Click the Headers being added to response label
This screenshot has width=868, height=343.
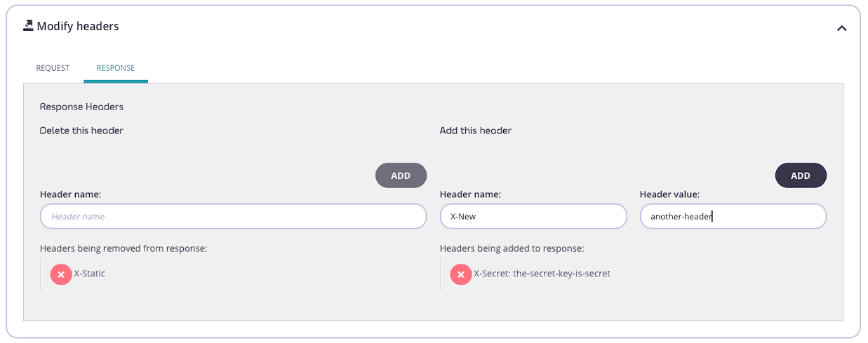click(x=512, y=248)
